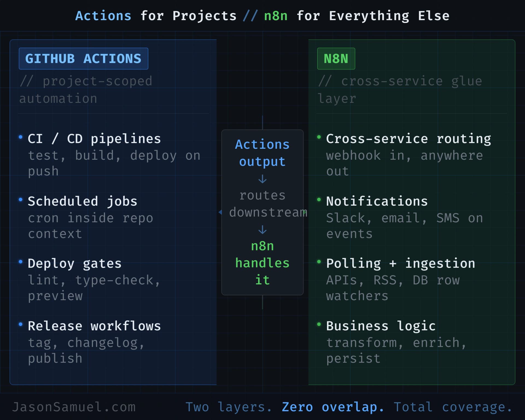Click 'n8n handles it' in the center box
The height and width of the screenshot is (420, 525).
pos(262,263)
